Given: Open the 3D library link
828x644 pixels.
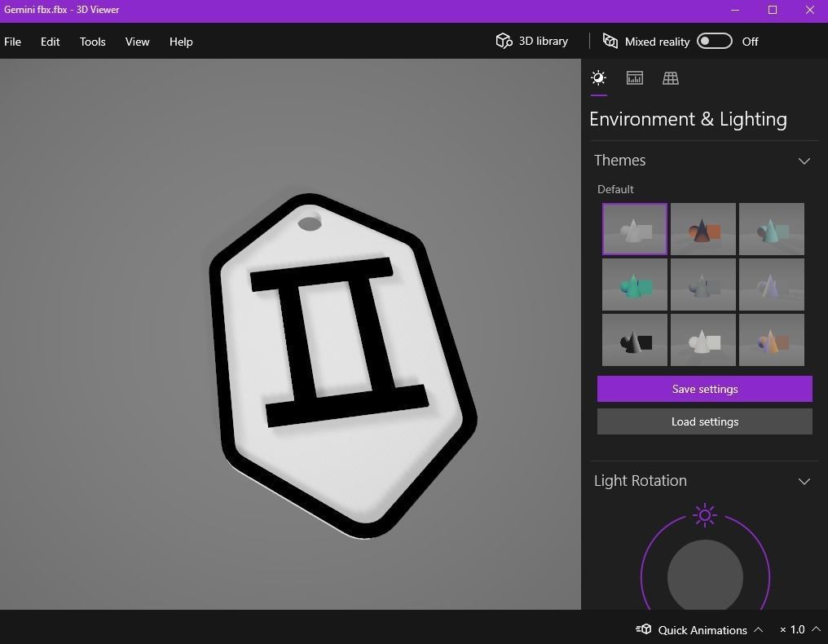Looking at the screenshot, I should 544,42.
